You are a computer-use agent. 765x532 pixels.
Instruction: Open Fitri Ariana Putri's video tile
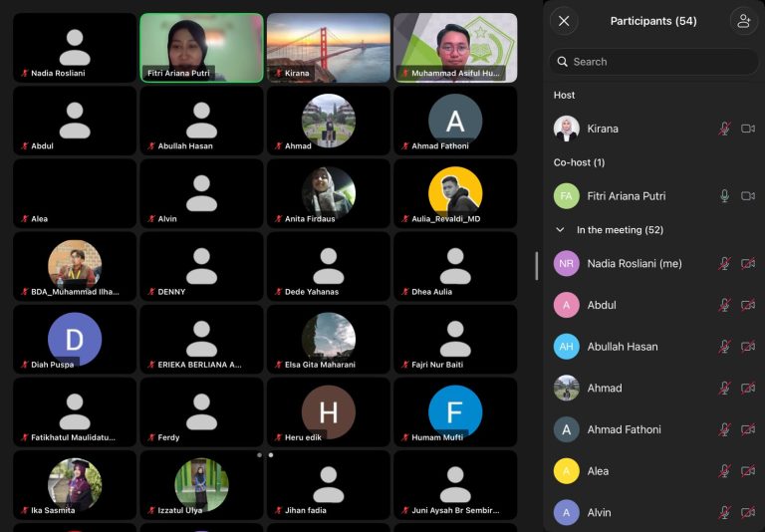click(x=201, y=48)
